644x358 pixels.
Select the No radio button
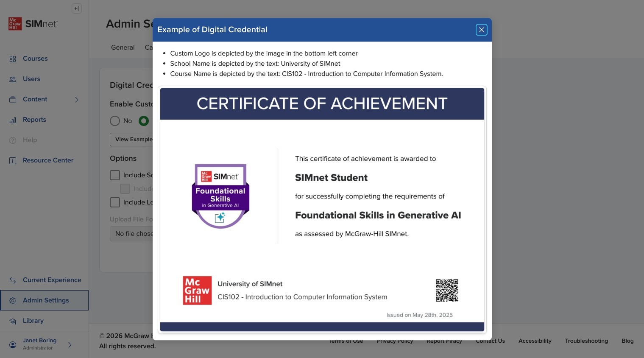[x=115, y=121]
